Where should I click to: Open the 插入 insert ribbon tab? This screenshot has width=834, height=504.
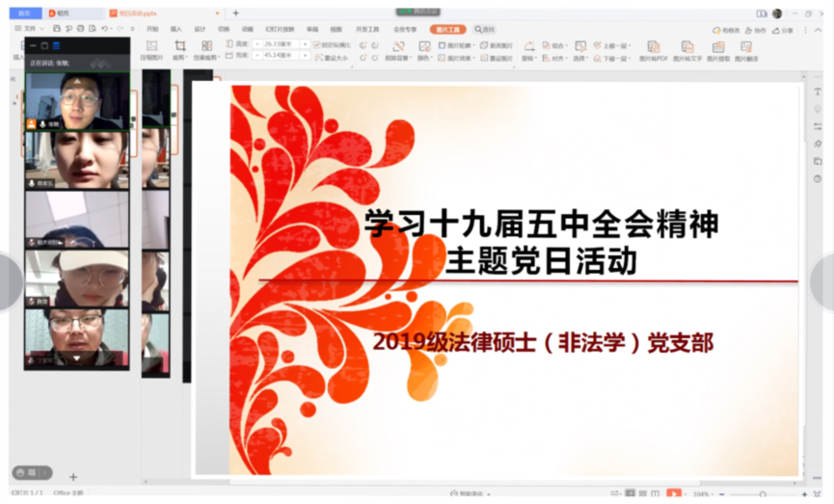point(176,29)
